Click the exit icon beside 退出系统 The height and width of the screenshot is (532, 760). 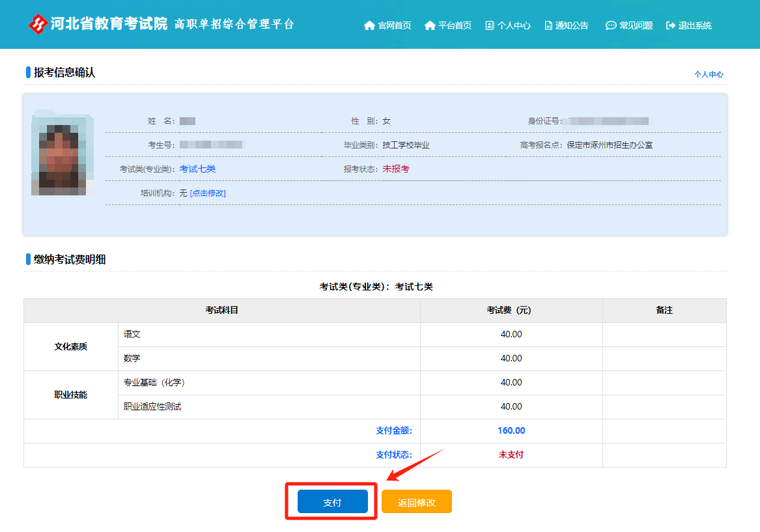[671, 25]
